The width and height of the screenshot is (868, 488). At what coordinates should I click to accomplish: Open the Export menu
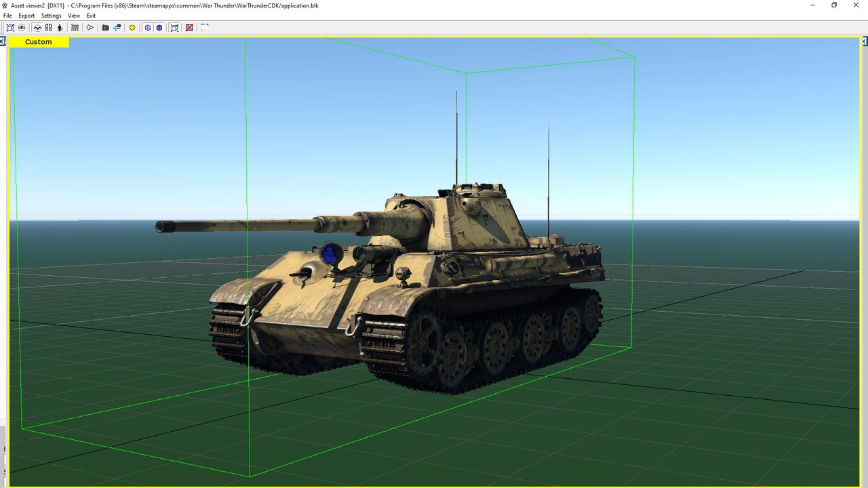tap(26, 16)
